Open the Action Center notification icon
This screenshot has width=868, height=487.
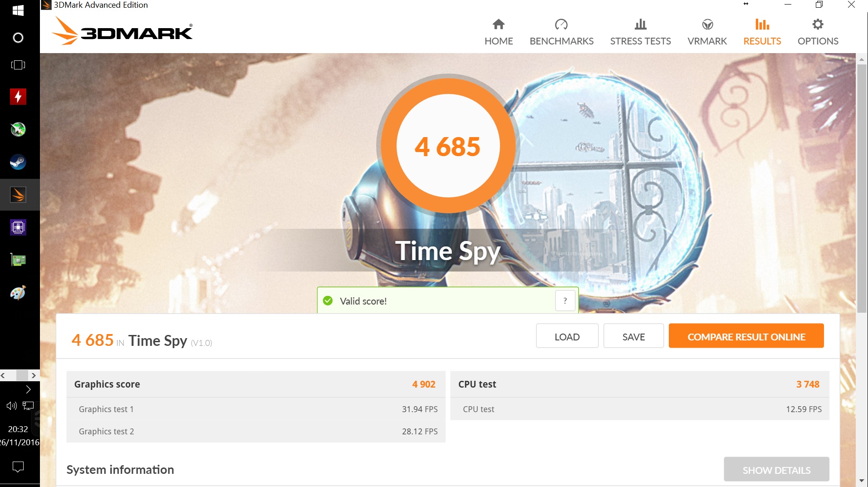point(18,467)
